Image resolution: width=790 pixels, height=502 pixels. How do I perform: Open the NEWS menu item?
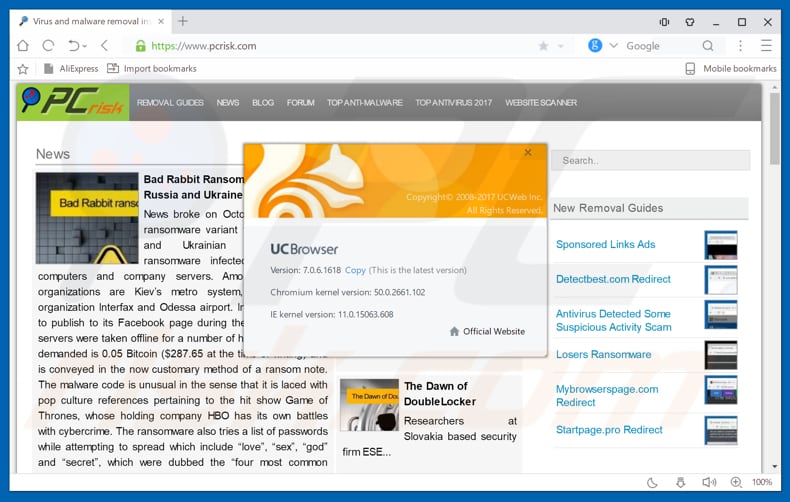[x=228, y=102]
